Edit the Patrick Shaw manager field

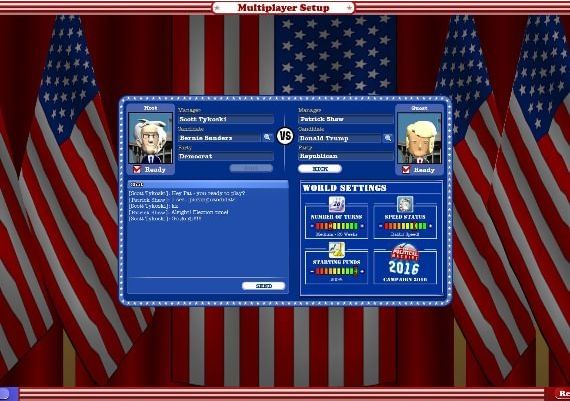coord(346,119)
